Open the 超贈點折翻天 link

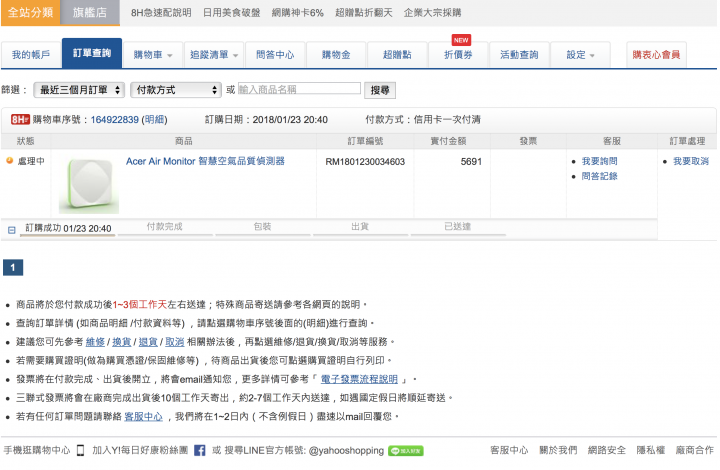tap(364, 13)
